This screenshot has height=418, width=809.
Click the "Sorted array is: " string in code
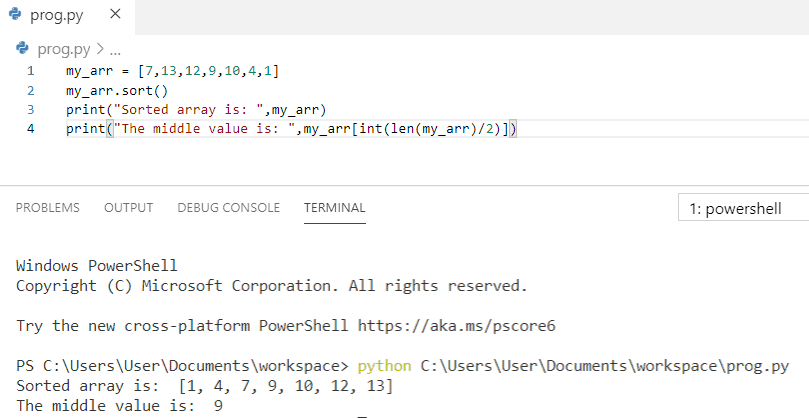tap(191, 109)
